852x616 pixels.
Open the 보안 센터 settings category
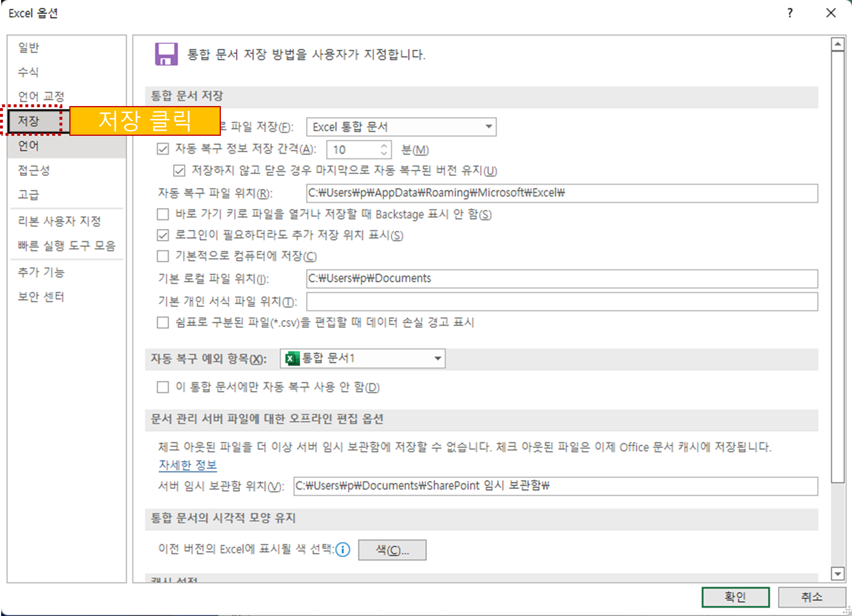click(40, 297)
